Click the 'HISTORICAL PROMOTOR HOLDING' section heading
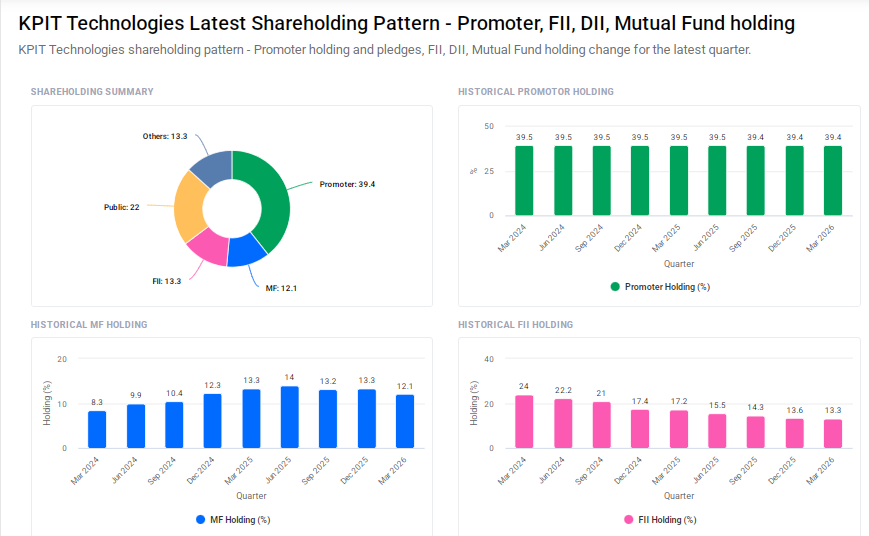The image size is (869, 536). click(536, 91)
